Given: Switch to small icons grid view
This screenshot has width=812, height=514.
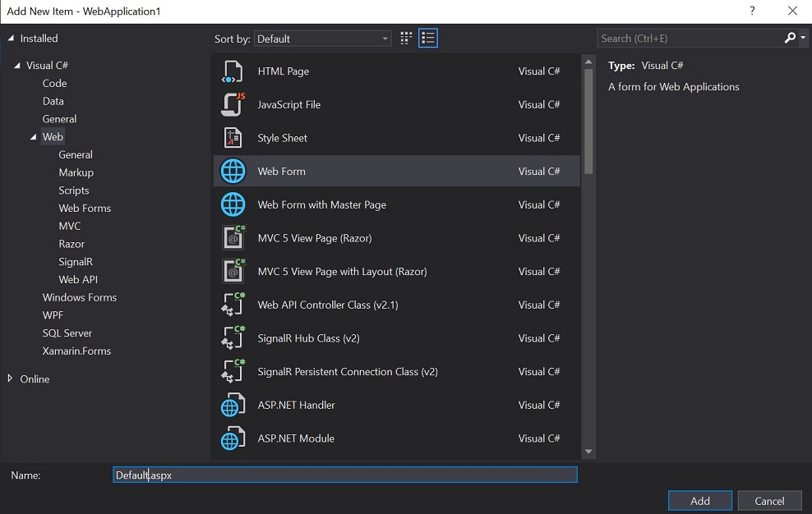Looking at the screenshot, I should (x=406, y=39).
